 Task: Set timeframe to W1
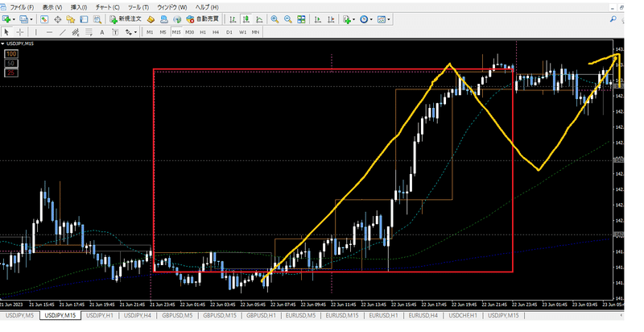242,32
